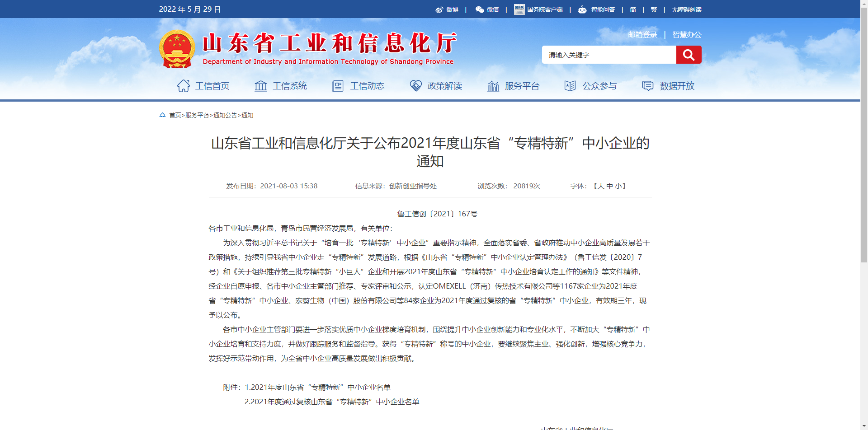Switch to simplified Chinese with 简
Viewport: 868px width, 430px height.
pos(632,9)
